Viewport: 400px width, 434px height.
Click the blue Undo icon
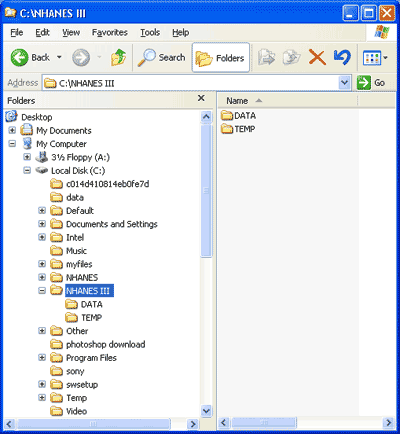[x=342, y=57]
